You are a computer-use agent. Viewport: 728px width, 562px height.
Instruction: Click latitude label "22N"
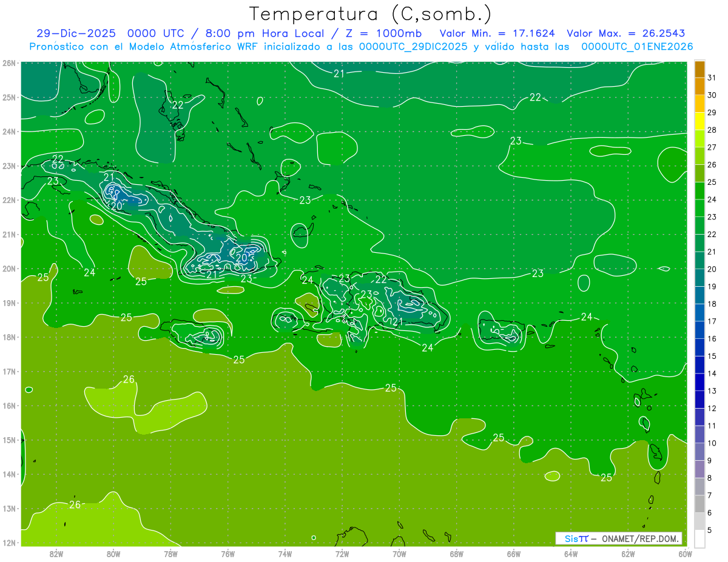pyautogui.click(x=9, y=200)
